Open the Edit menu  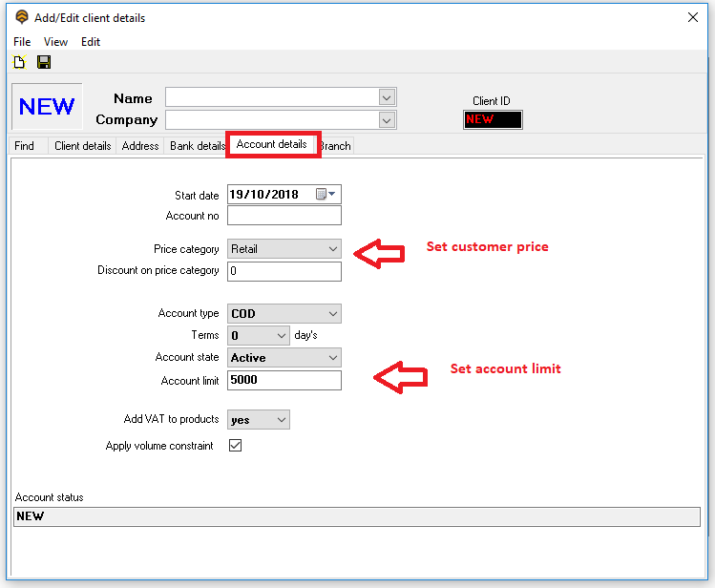(91, 42)
